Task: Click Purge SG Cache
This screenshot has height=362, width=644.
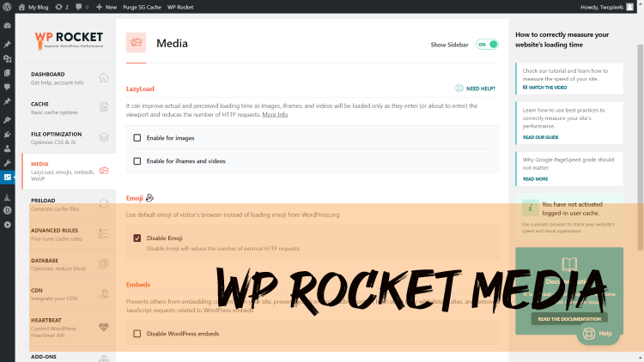Action: 142,7
